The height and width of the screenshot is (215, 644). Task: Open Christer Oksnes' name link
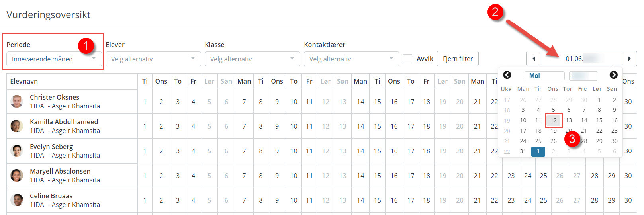click(x=55, y=97)
